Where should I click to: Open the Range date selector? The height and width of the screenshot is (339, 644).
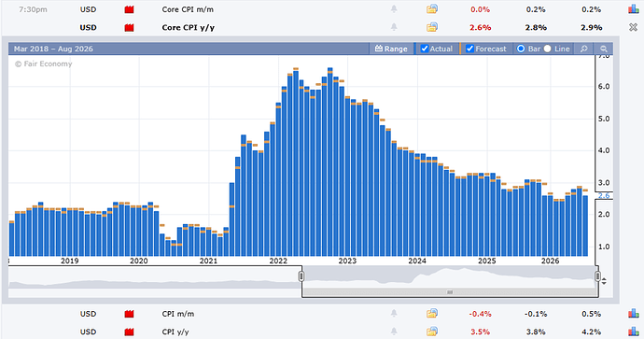pyautogui.click(x=391, y=49)
